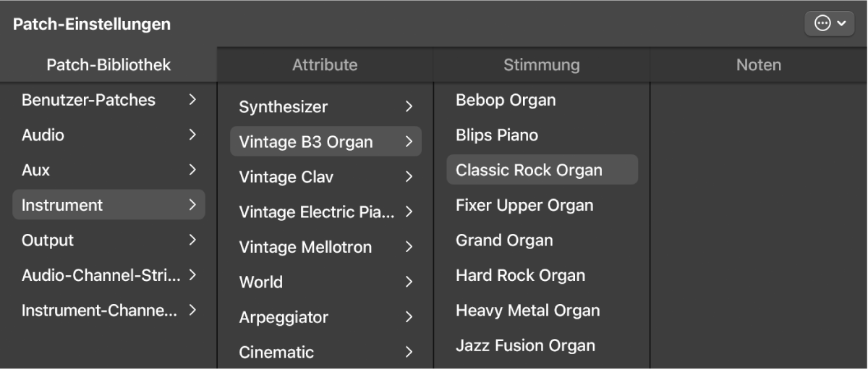This screenshot has height=370, width=868.
Task: Choose the Grand Organ patch
Action: [x=504, y=240]
